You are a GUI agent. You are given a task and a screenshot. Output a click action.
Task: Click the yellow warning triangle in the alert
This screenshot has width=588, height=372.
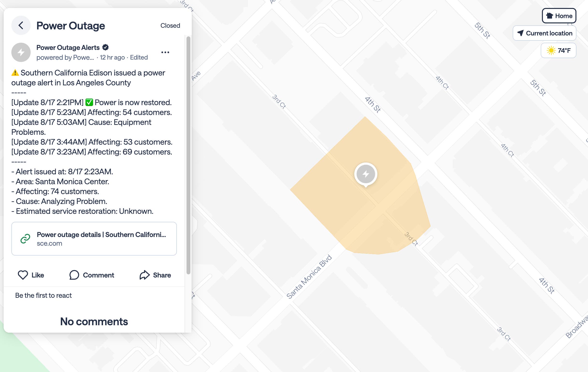(x=15, y=73)
